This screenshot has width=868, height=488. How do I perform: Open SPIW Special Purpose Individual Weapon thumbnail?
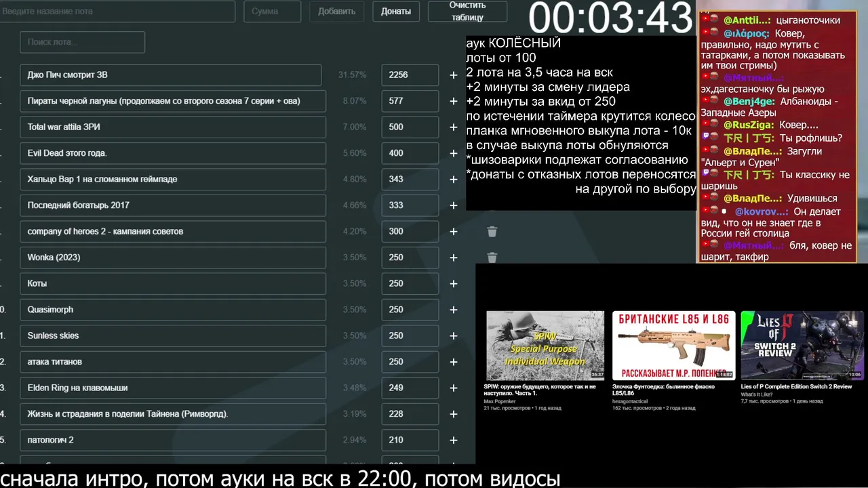point(545,346)
